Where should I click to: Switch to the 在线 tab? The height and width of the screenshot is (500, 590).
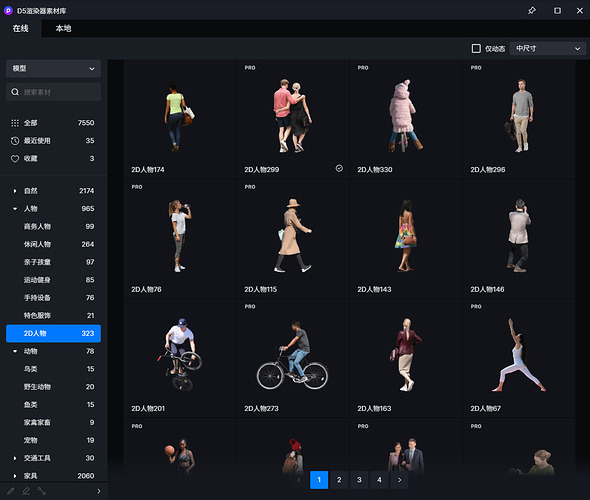(21, 28)
